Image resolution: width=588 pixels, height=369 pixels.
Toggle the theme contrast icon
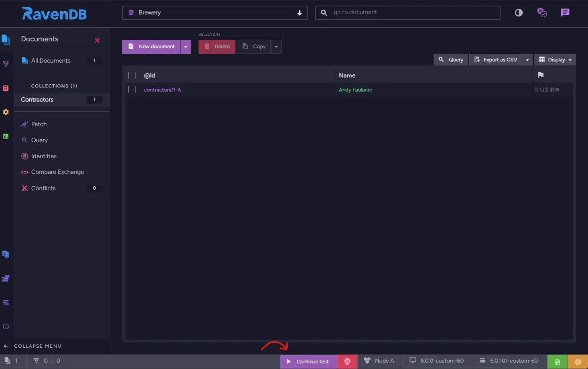(519, 12)
